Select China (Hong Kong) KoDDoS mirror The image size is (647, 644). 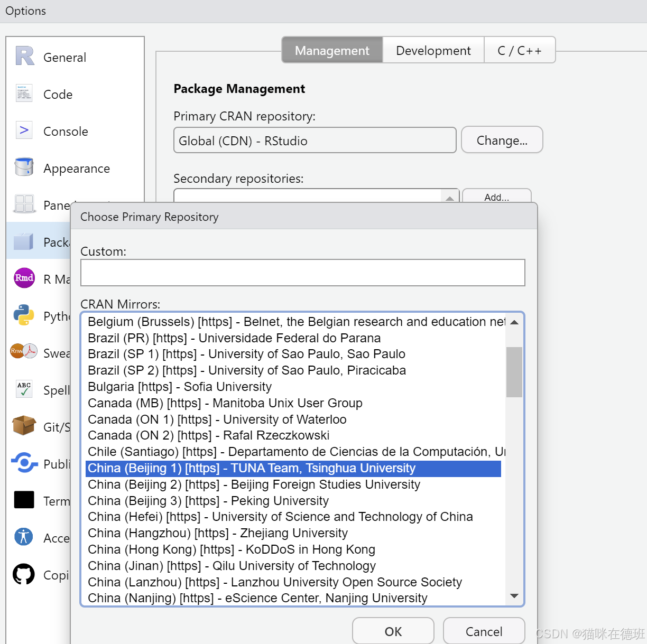pos(293,549)
